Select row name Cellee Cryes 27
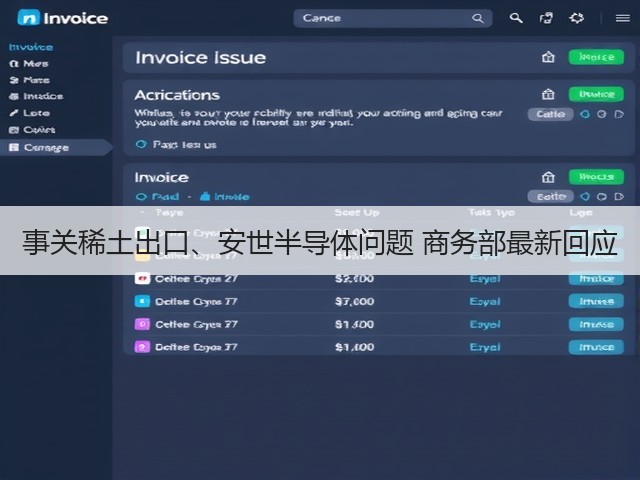 (x=196, y=279)
